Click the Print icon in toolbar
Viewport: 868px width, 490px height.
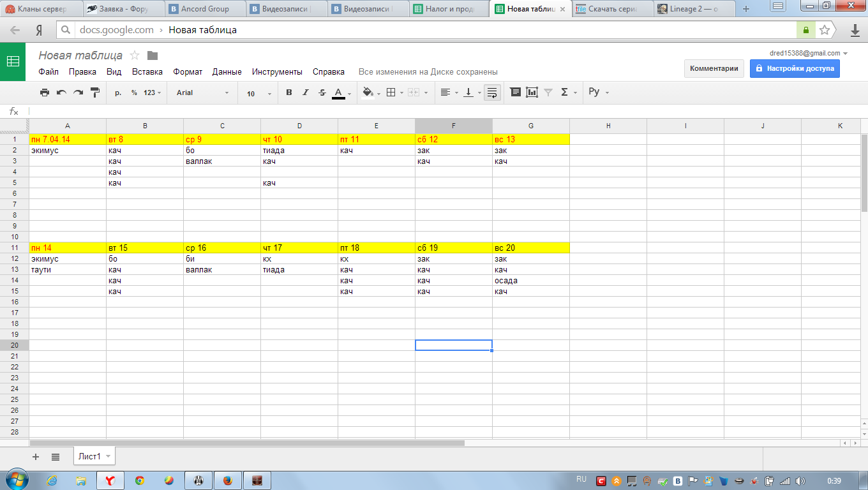[45, 93]
